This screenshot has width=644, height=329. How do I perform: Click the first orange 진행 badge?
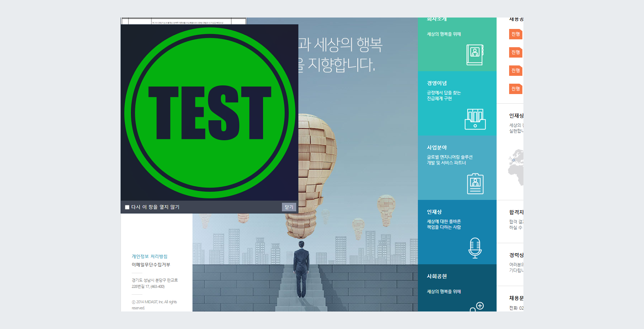pos(515,34)
